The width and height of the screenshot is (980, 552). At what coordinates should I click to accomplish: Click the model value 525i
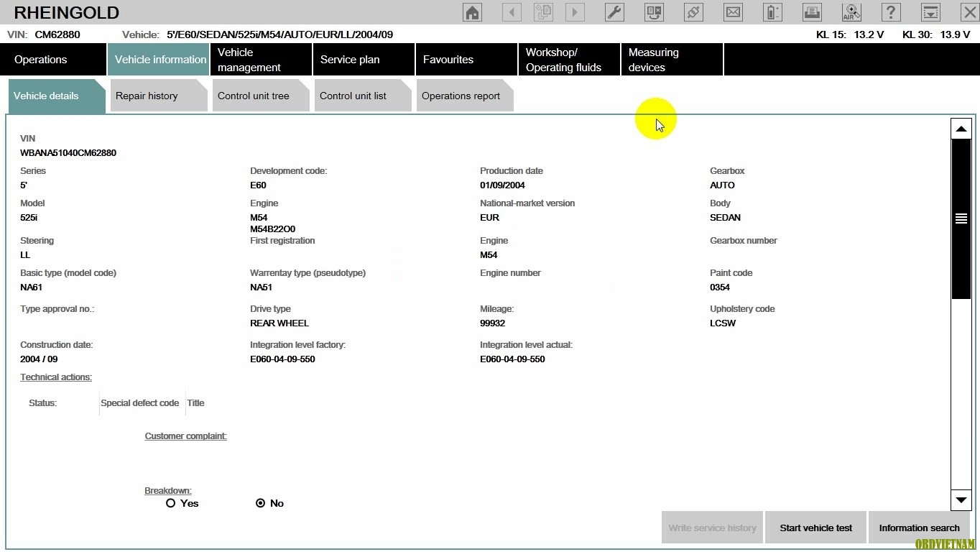pos(29,218)
